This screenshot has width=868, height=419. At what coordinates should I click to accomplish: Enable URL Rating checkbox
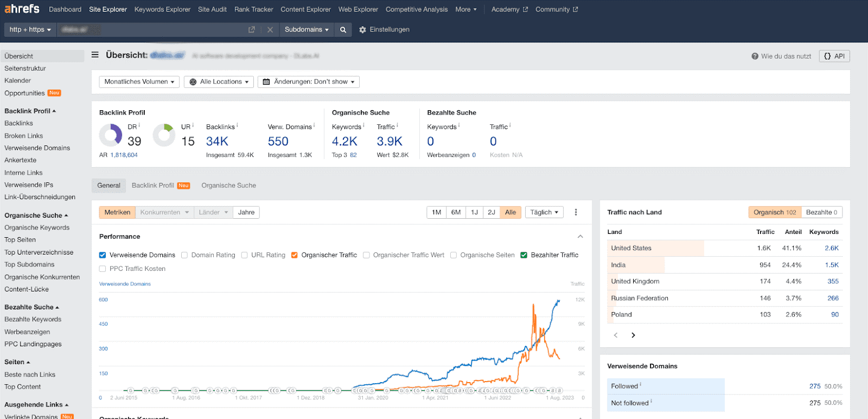[244, 255]
